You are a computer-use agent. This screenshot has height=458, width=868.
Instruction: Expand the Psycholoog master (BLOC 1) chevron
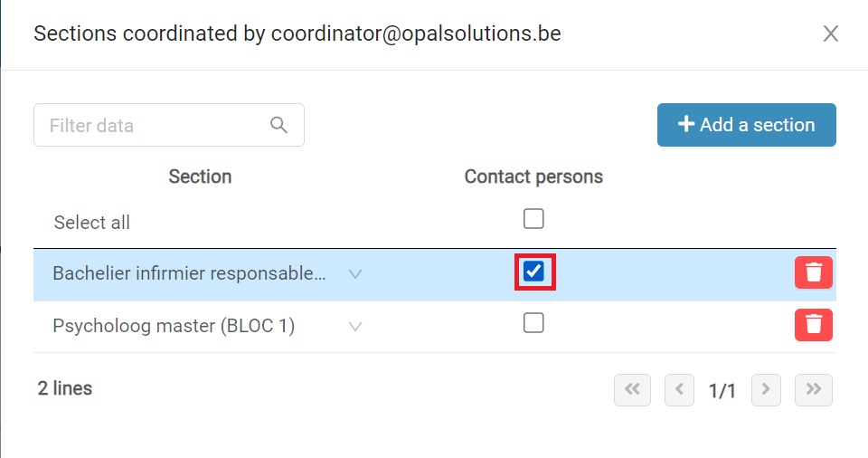354,327
